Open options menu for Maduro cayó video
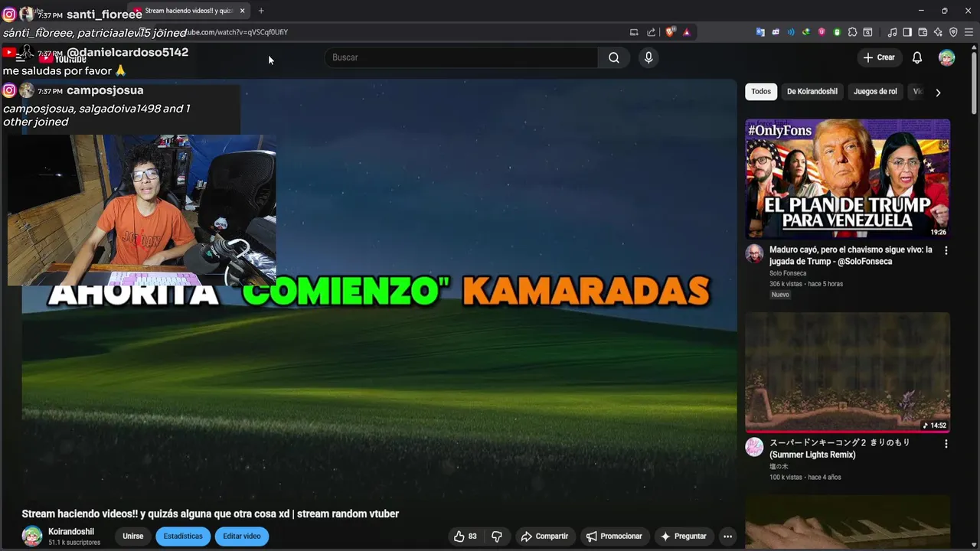Screen dimensions: 980x551 click(x=946, y=250)
